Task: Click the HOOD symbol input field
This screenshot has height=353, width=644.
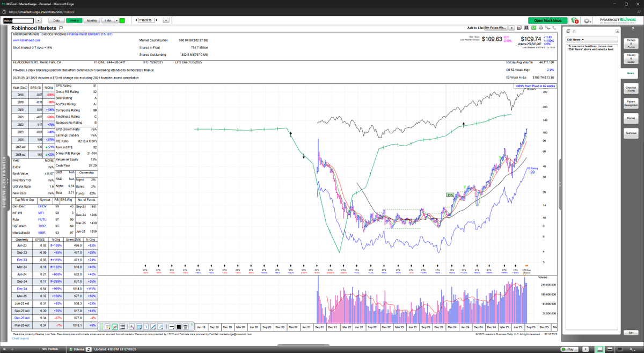Action: 18,20
